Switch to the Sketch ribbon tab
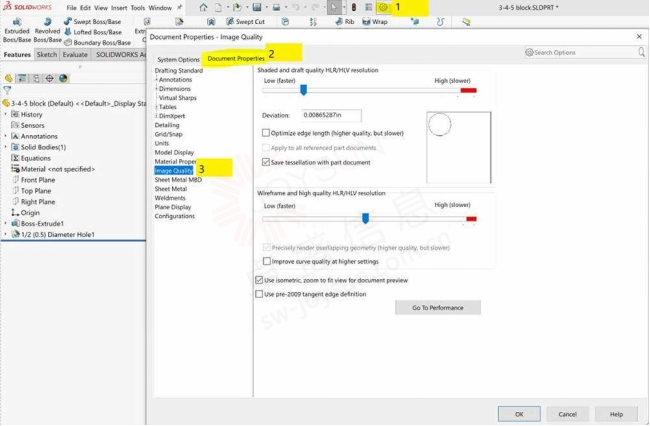This screenshot has width=650, height=426. pyautogui.click(x=47, y=54)
